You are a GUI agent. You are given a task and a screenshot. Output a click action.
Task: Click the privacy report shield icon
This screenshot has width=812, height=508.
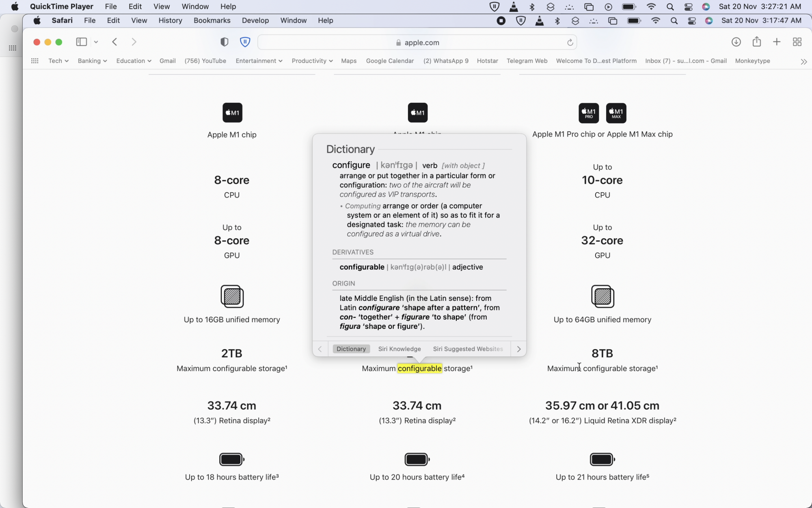(224, 42)
